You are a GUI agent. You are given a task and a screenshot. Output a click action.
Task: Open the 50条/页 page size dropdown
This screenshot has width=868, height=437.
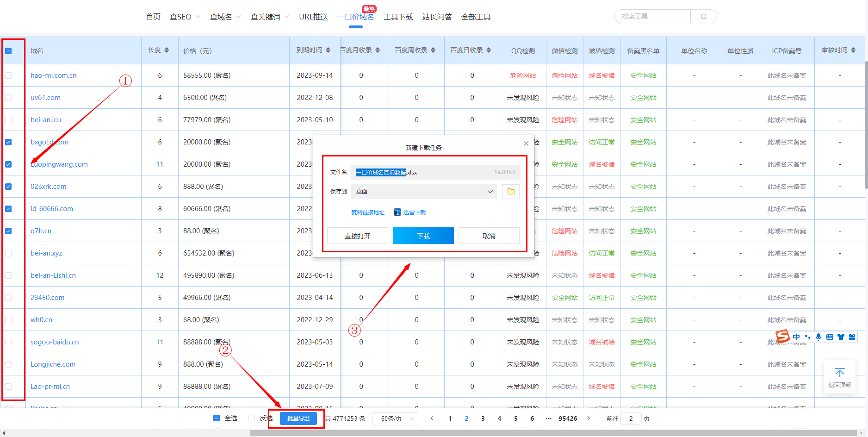pos(395,418)
